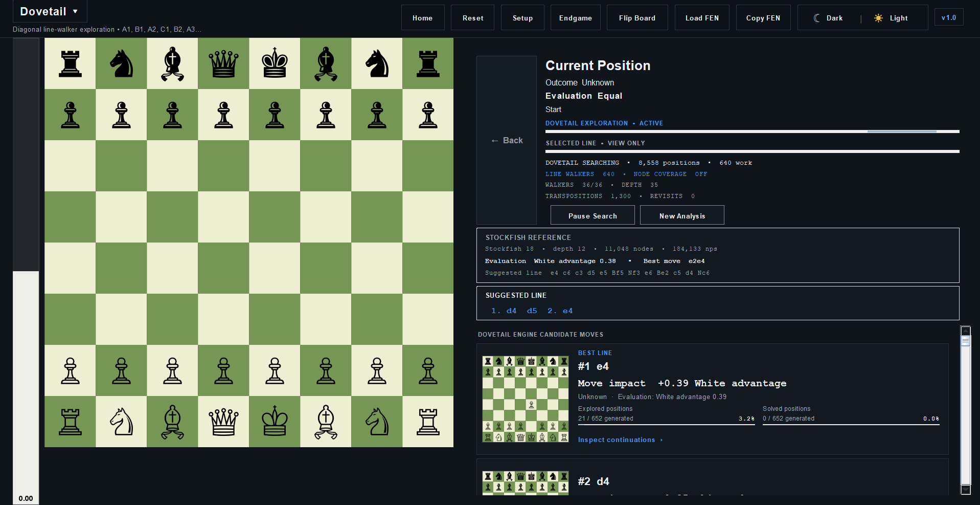Viewport: 980px width, 505px height.
Task: Click move d4 in suggested line
Action: pos(511,311)
